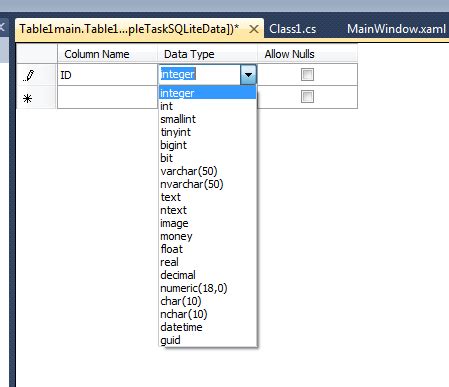Choose integer from the data type list
The width and height of the screenshot is (449, 387).
[208, 93]
